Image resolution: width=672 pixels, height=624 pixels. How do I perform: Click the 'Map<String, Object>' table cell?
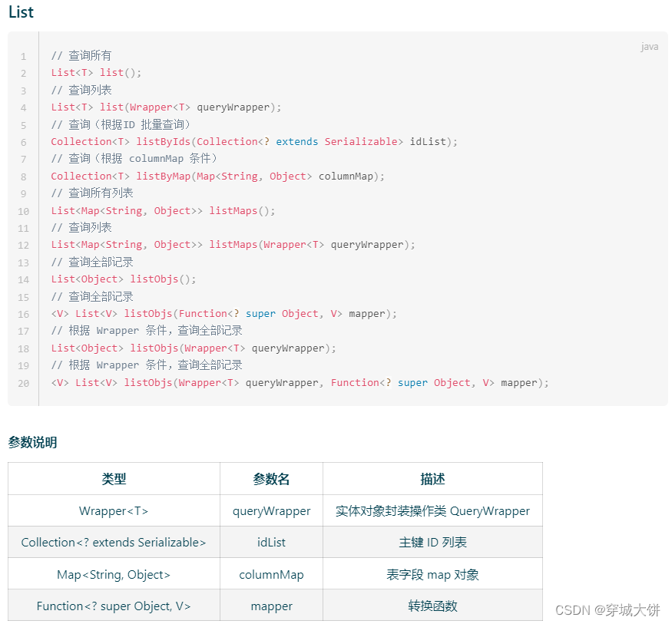tap(114, 574)
